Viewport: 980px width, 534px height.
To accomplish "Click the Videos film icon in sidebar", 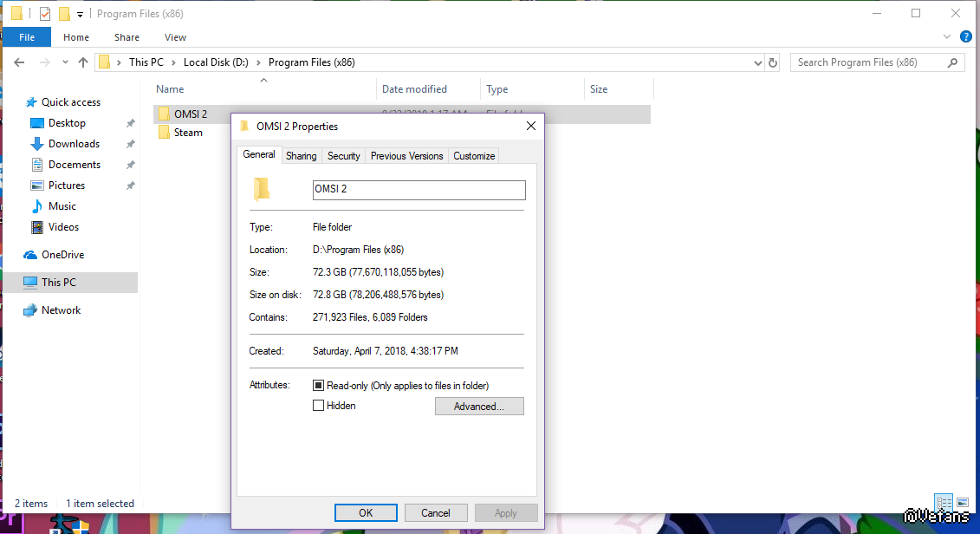I will coord(37,227).
